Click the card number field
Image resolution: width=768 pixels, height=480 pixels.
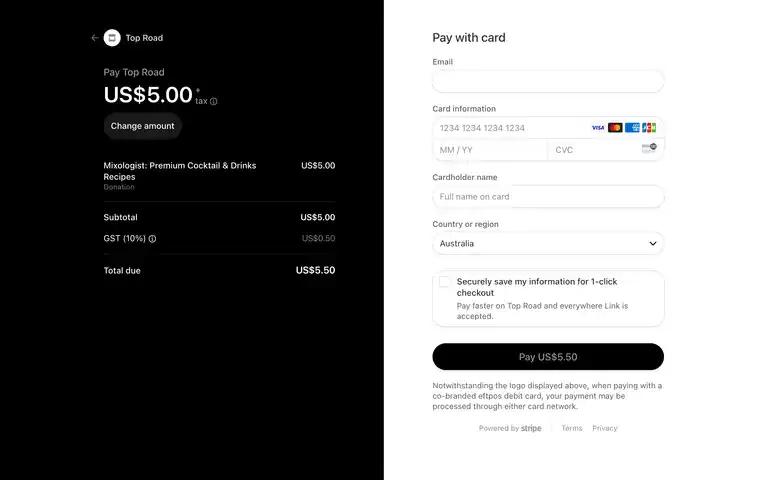(x=512, y=128)
